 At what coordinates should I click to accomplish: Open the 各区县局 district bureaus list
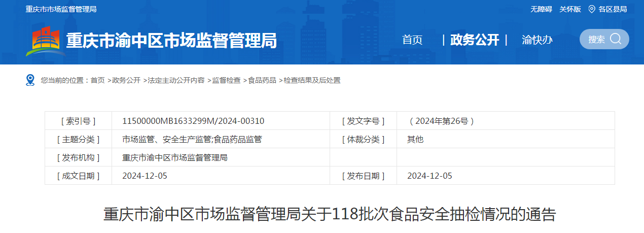613,9
